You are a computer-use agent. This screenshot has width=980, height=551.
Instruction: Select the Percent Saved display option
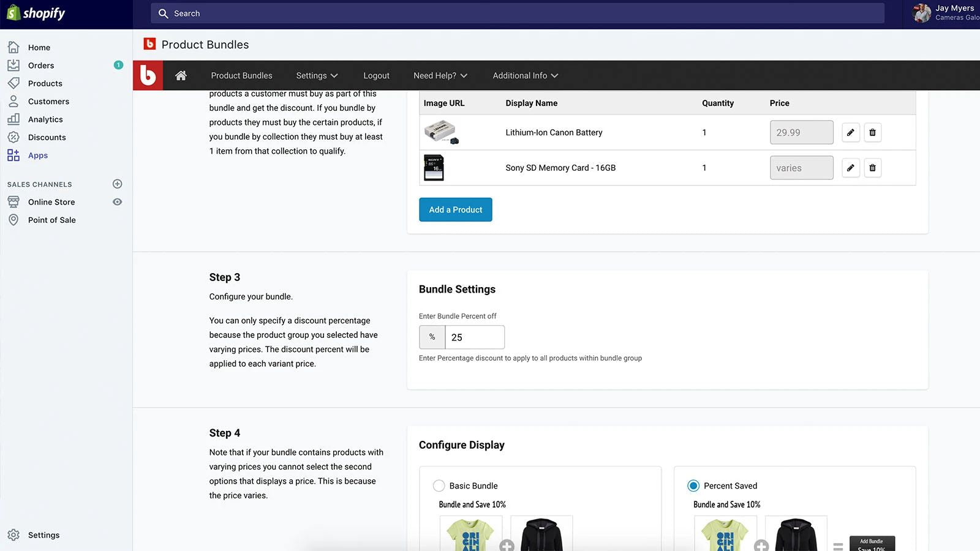[693, 485]
